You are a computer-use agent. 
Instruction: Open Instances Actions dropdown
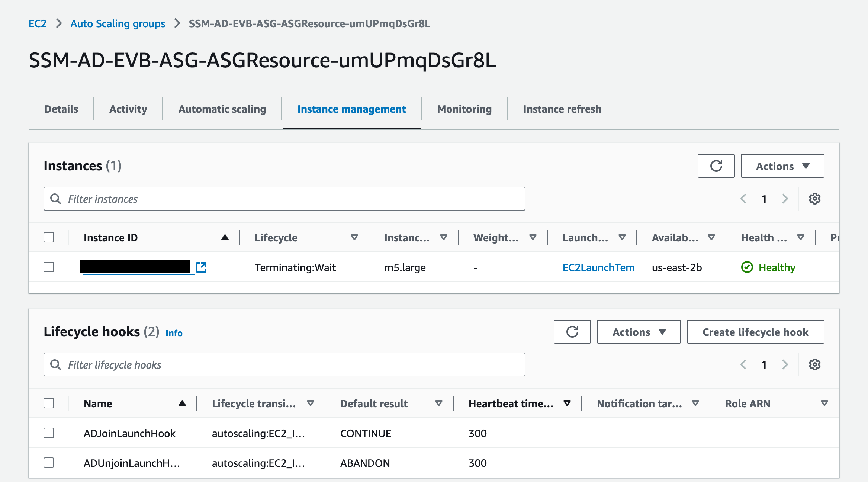[x=782, y=166]
